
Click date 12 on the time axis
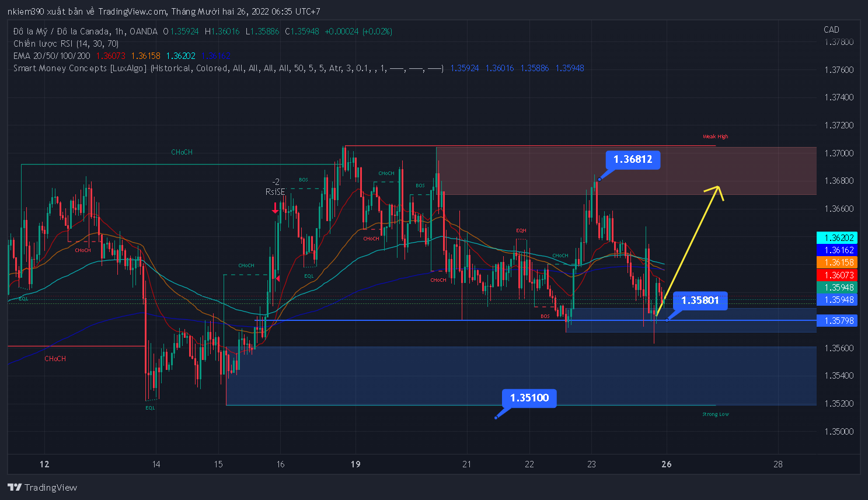click(44, 464)
